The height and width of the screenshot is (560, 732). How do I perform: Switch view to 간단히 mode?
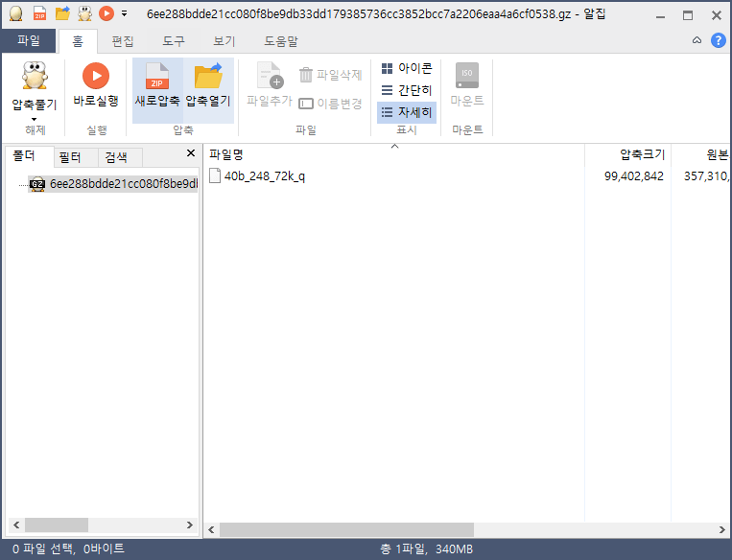[x=407, y=90]
